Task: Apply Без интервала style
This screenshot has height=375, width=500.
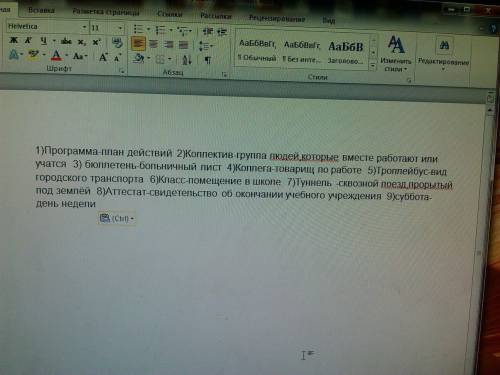Action: 302,52
